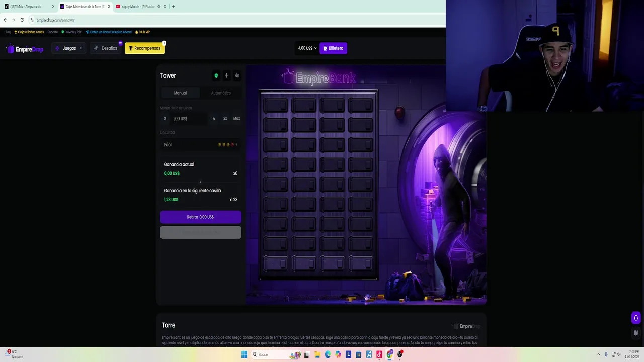This screenshot has height=362, width=644.
Task: Open the Soporte link
Action: pyautogui.click(x=53, y=32)
